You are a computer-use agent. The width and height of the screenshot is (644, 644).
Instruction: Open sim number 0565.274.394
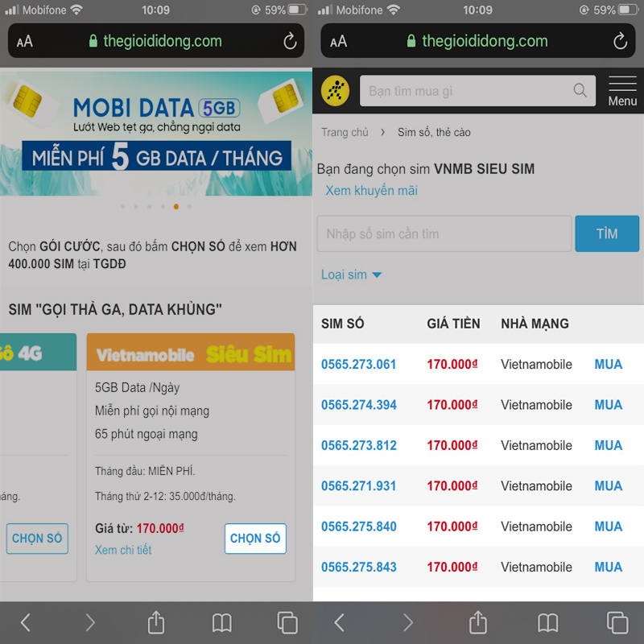click(x=359, y=405)
